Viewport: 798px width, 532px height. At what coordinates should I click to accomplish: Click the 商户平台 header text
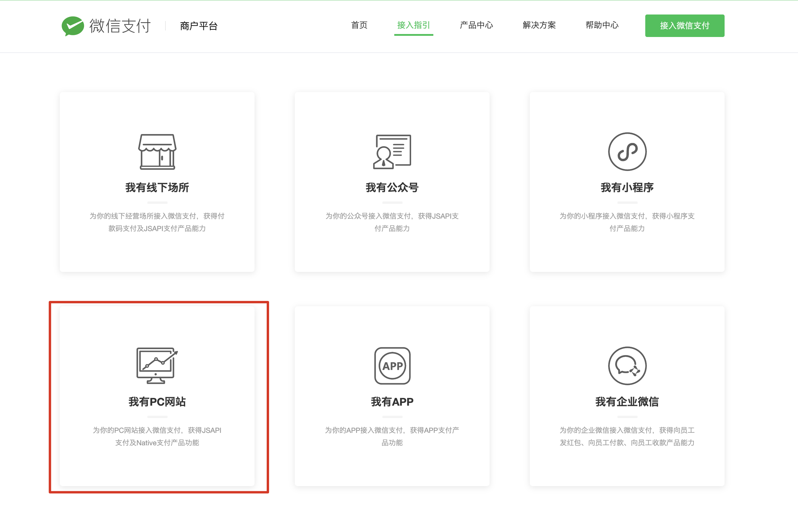(x=199, y=26)
